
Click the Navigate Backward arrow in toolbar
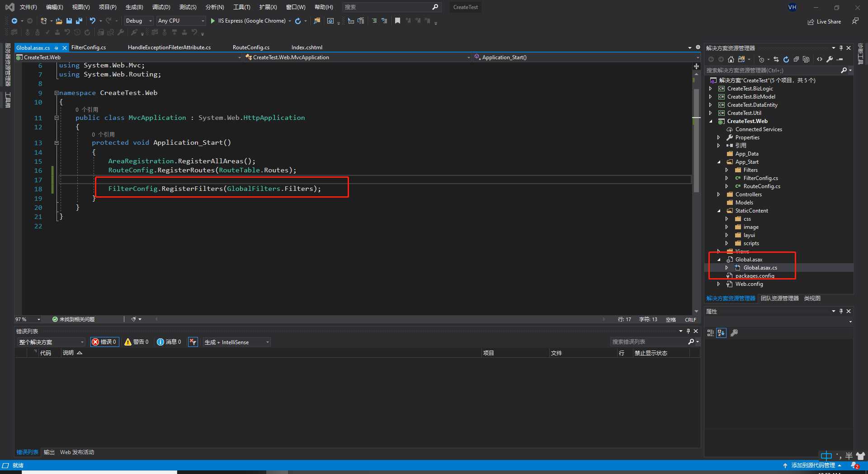(14, 21)
